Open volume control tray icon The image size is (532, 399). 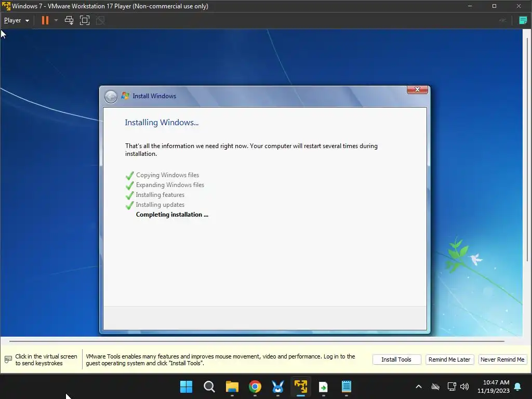pos(464,387)
